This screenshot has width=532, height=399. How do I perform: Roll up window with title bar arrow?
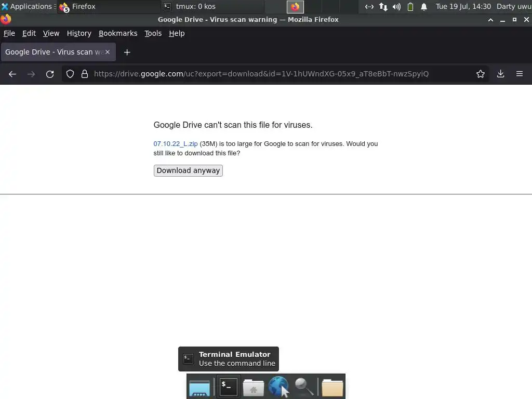[x=490, y=20]
